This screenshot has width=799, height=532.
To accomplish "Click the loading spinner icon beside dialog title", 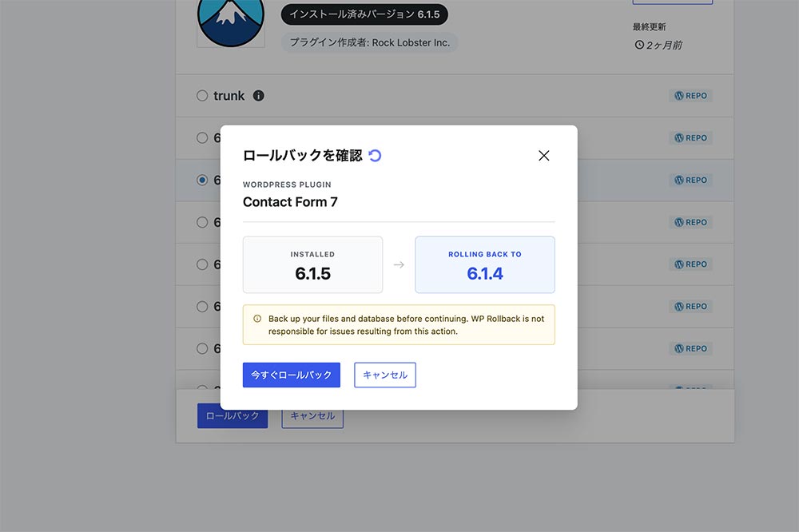I will point(375,156).
